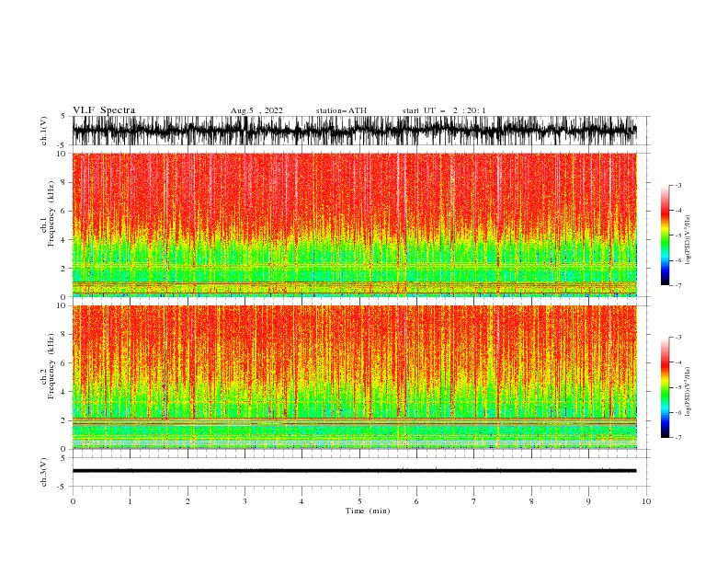This screenshot has width=728, height=563.
Task: Click the ch.3 flat waveform trace
Action: click(355, 471)
